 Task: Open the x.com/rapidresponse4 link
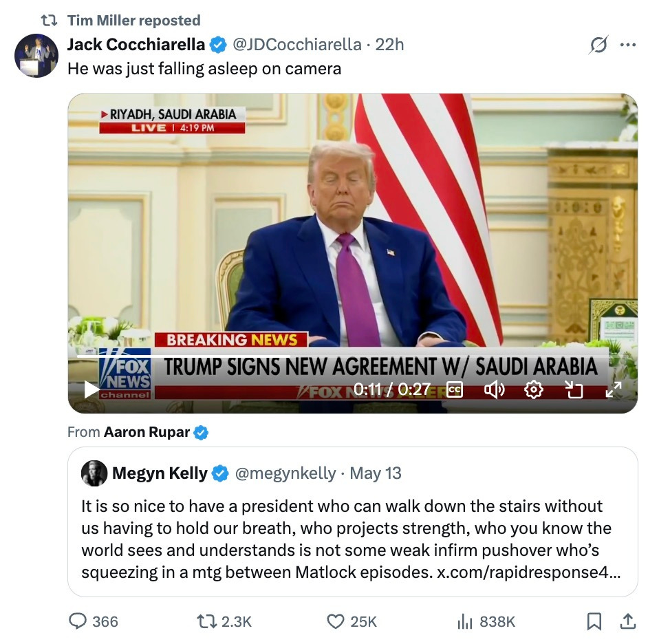pos(528,572)
